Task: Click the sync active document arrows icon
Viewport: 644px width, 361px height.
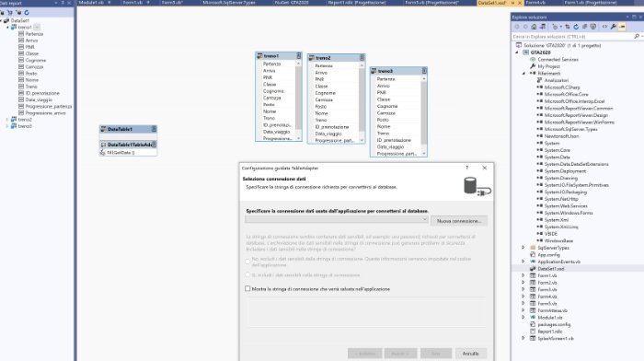Action: [x=568, y=27]
